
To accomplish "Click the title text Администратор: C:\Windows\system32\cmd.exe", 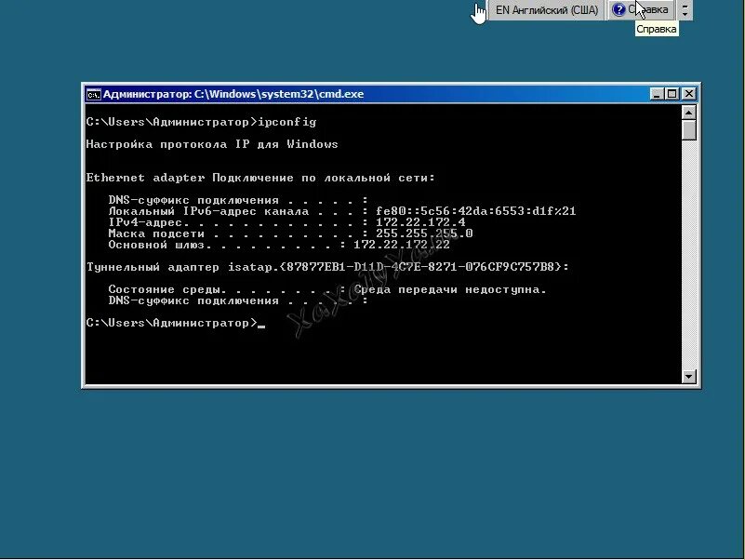I will [x=233, y=94].
